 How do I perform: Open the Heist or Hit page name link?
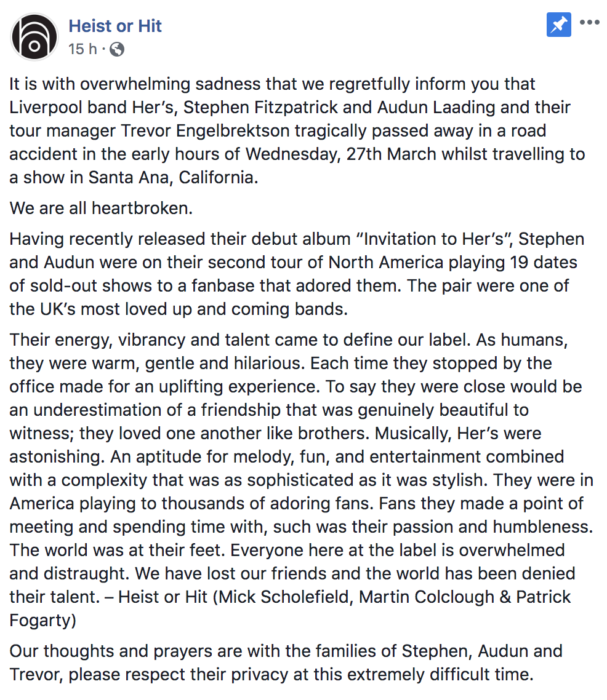click(x=115, y=26)
